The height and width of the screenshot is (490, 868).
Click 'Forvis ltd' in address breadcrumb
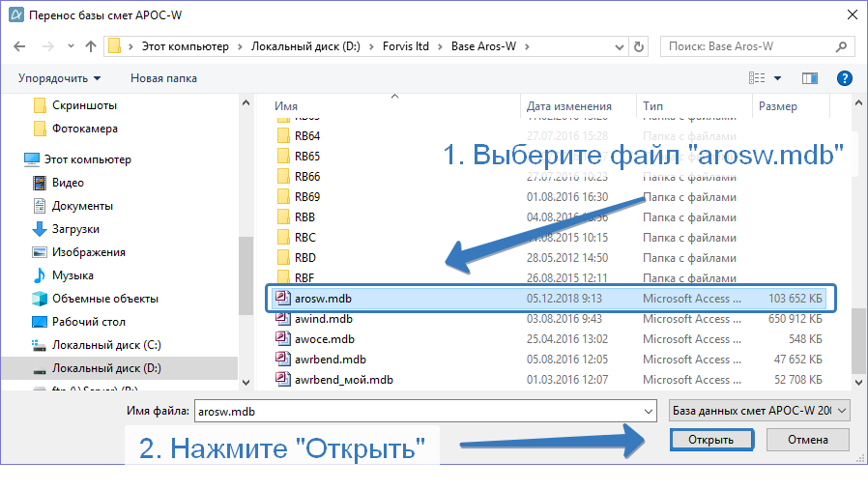(406, 46)
